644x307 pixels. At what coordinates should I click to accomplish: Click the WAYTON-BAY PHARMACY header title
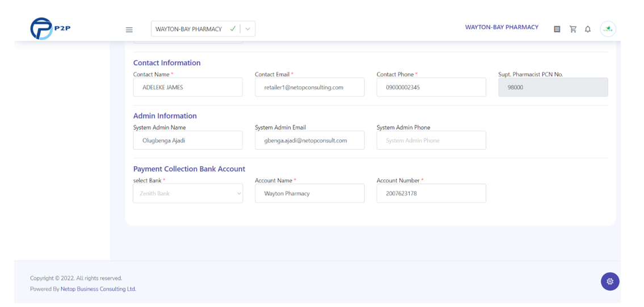tap(502, 27)
